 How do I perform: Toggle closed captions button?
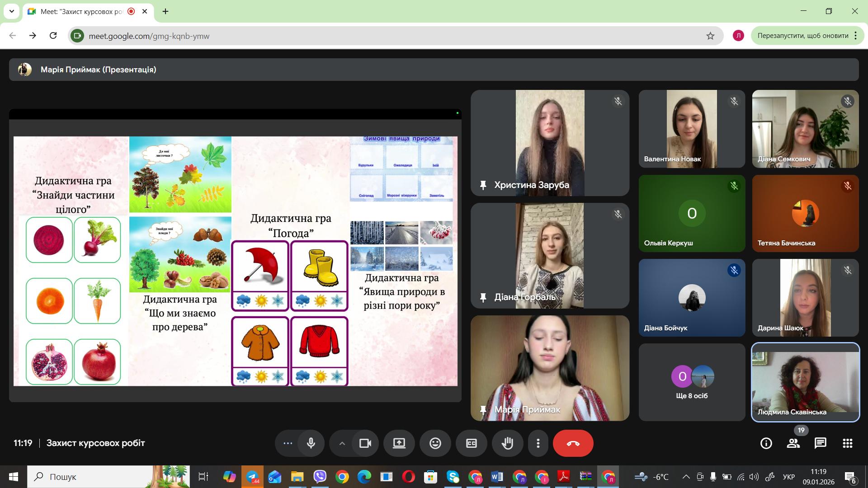(471, 443)
